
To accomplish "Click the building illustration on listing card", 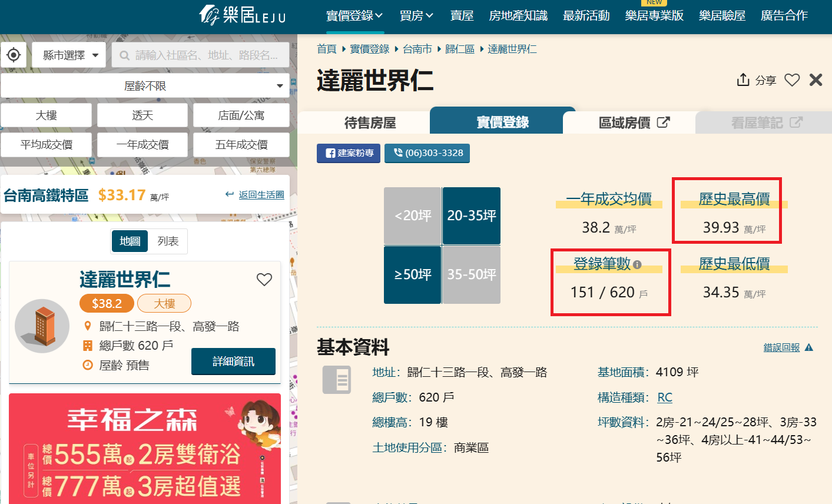I will click(x=42, y=326).
